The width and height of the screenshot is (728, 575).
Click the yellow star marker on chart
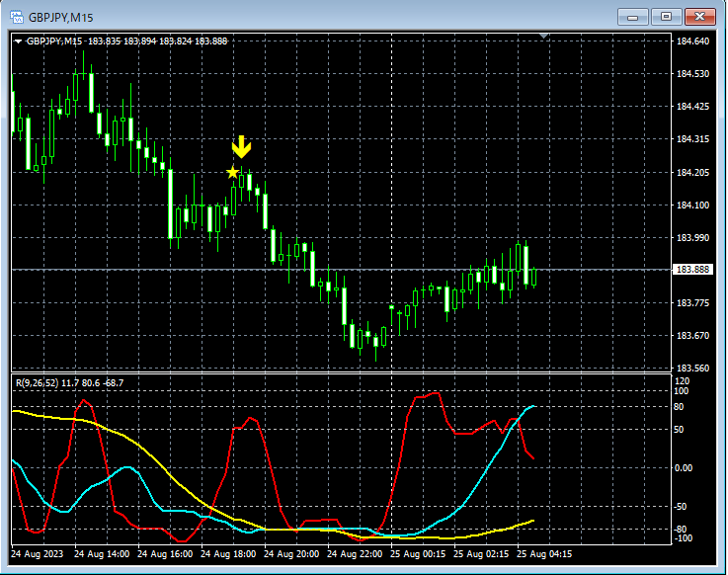tap(232, 172)
